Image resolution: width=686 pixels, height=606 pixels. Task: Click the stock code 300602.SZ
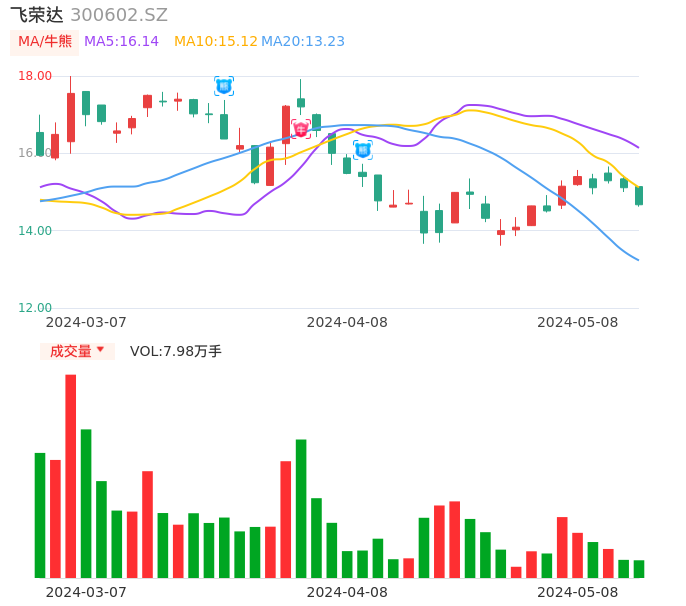119,15
